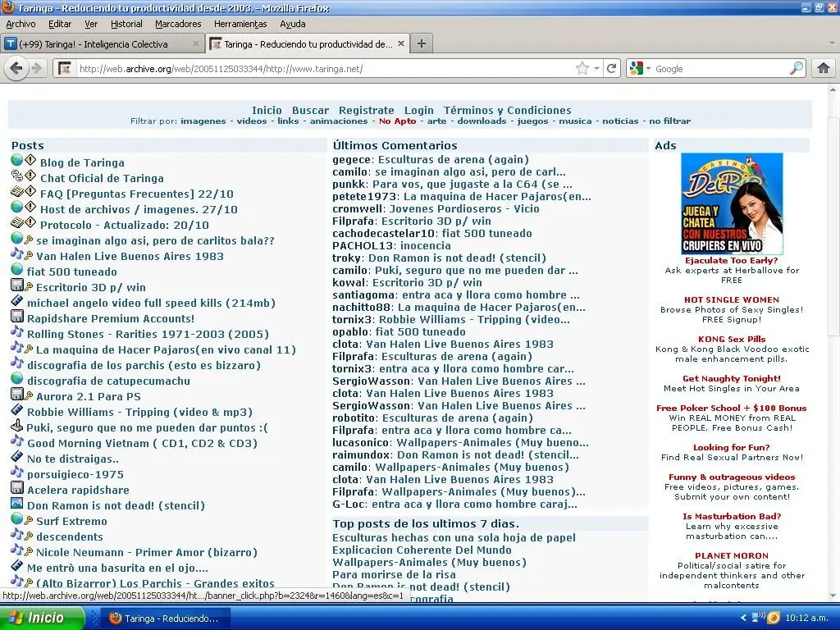Click icon beside FAQ Preguntas Frecuentes post
Viewport: 840px width, 630px height.
pos(17,191)
